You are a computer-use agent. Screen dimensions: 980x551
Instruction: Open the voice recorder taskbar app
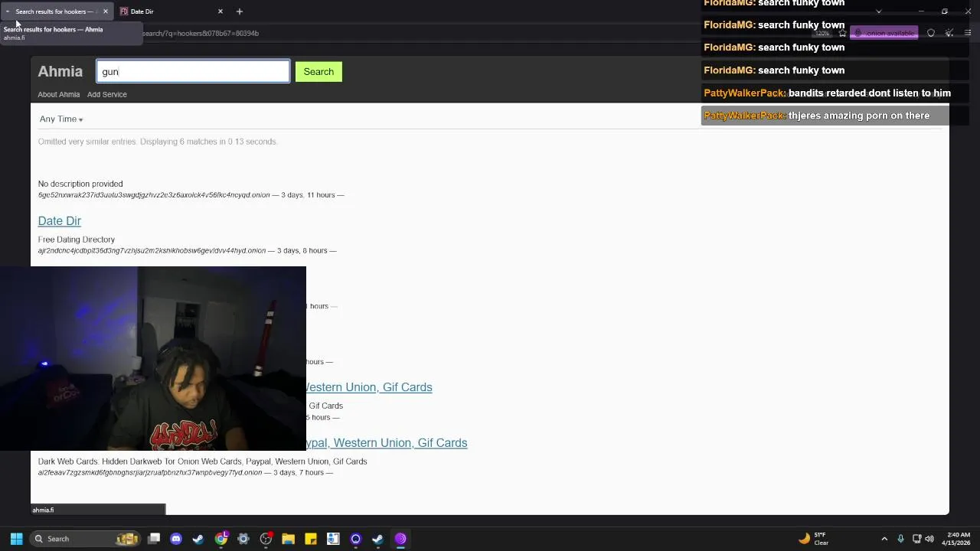pyautogui.click(x=333, y=539)
